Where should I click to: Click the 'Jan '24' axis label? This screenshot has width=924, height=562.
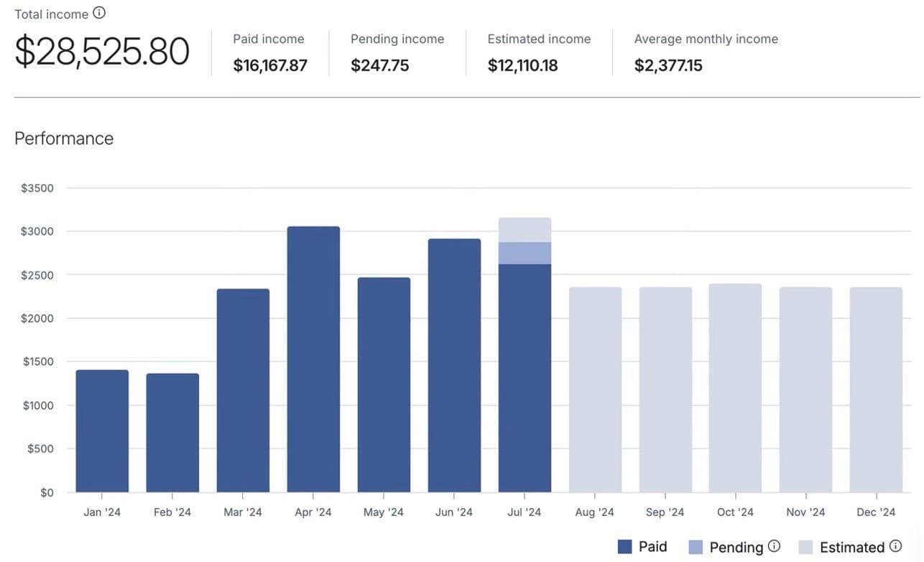coord(102,512)
